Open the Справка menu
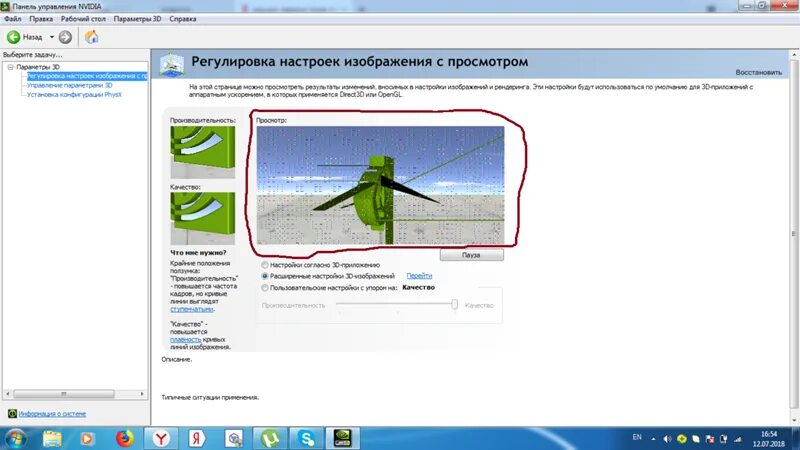 183,19
